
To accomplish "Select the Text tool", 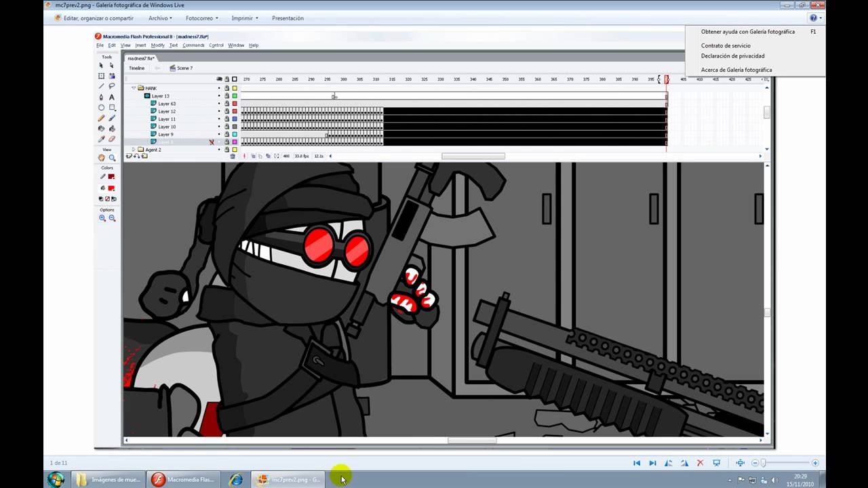I will 112,97.
